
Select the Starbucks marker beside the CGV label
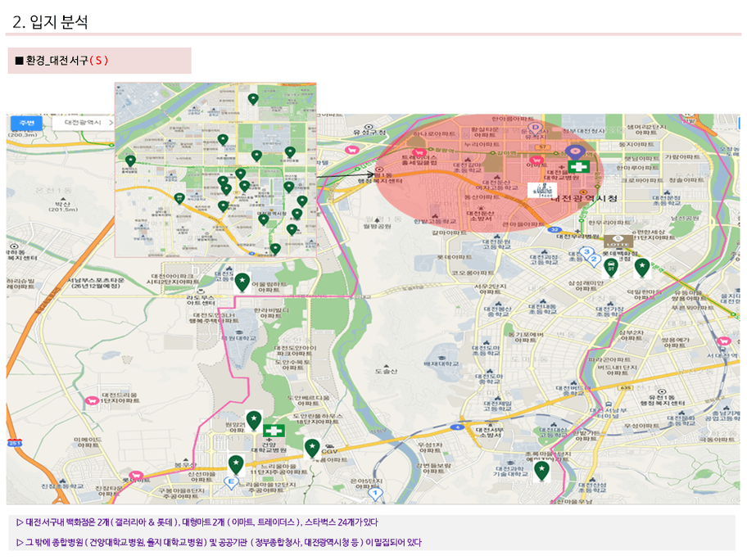[x=312, y=449]
